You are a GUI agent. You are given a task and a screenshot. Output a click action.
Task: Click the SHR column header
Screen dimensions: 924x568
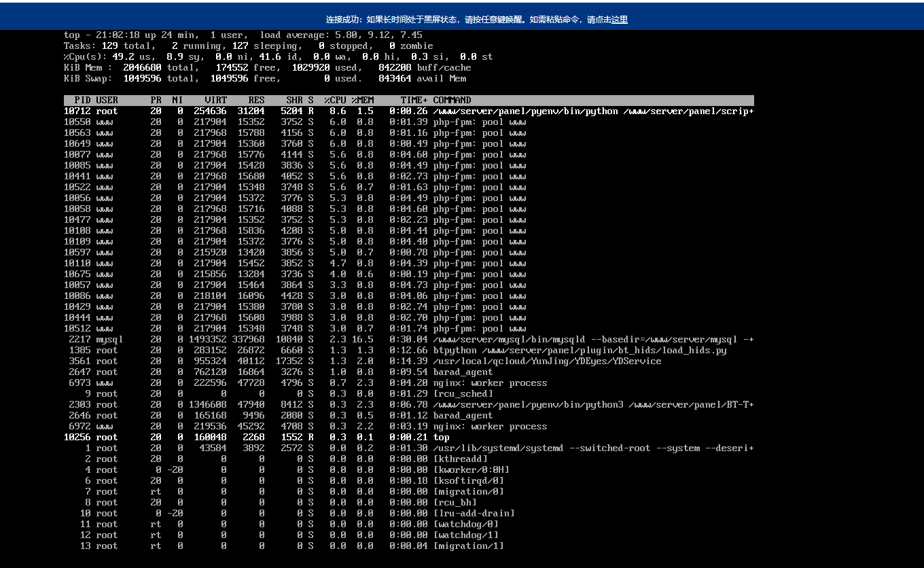[x=295, y=100]
